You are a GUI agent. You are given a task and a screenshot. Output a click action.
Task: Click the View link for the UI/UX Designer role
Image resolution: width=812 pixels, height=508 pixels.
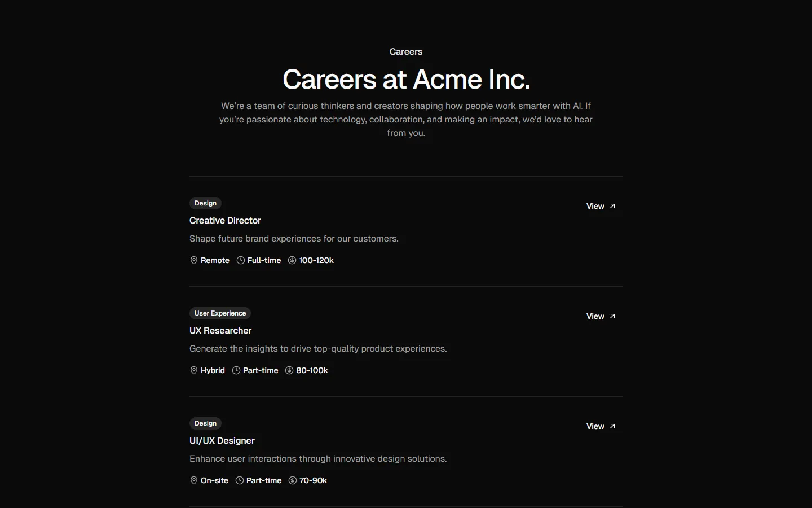coord(595,426)
